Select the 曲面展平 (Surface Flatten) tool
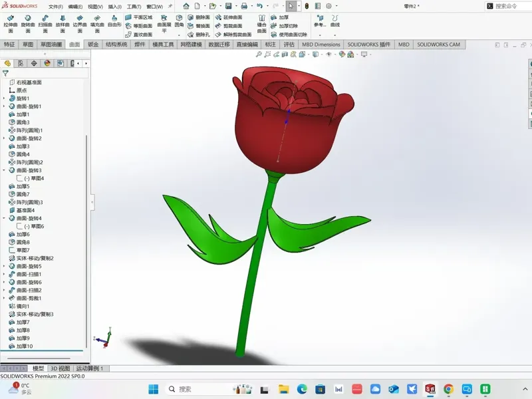 click(x=164, y=24)
